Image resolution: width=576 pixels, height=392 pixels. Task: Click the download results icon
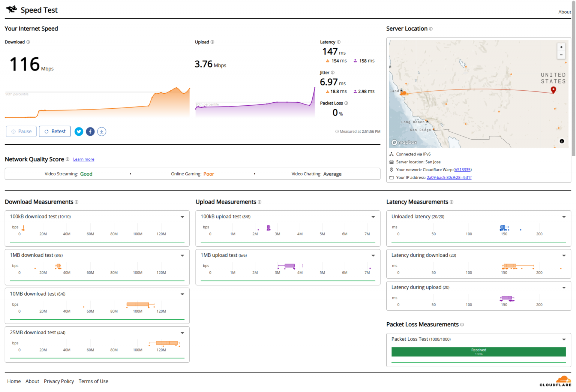point(102,132)
